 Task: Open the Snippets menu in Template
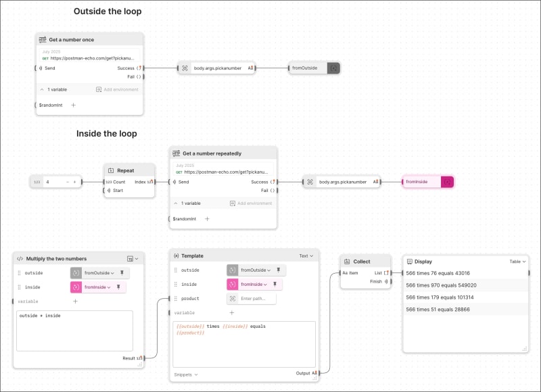pyautogui.click(x=187, y=374)
